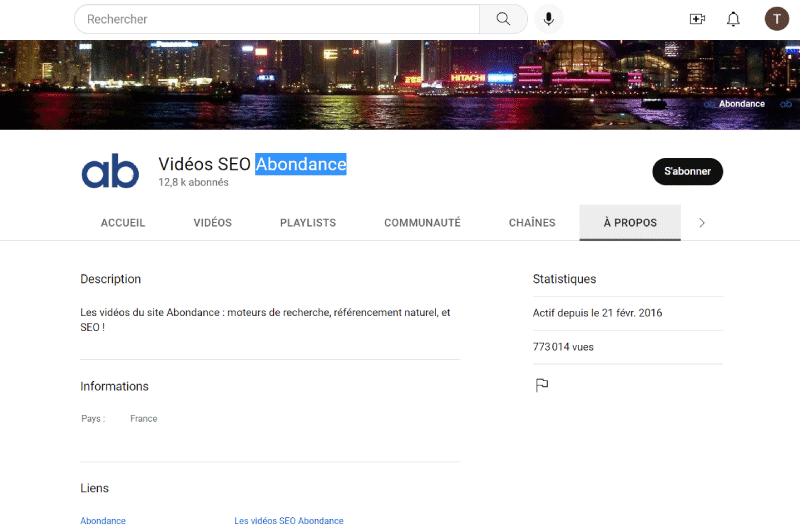Switch to the ACCUEIL tab

(123, 223)
